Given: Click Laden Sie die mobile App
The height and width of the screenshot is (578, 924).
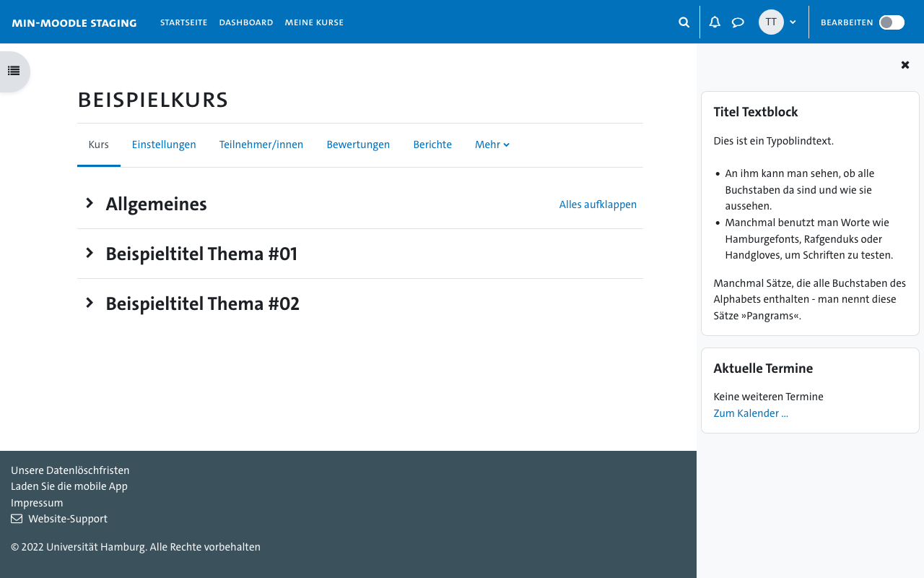Looking at the screenshot, I should 69,486.
